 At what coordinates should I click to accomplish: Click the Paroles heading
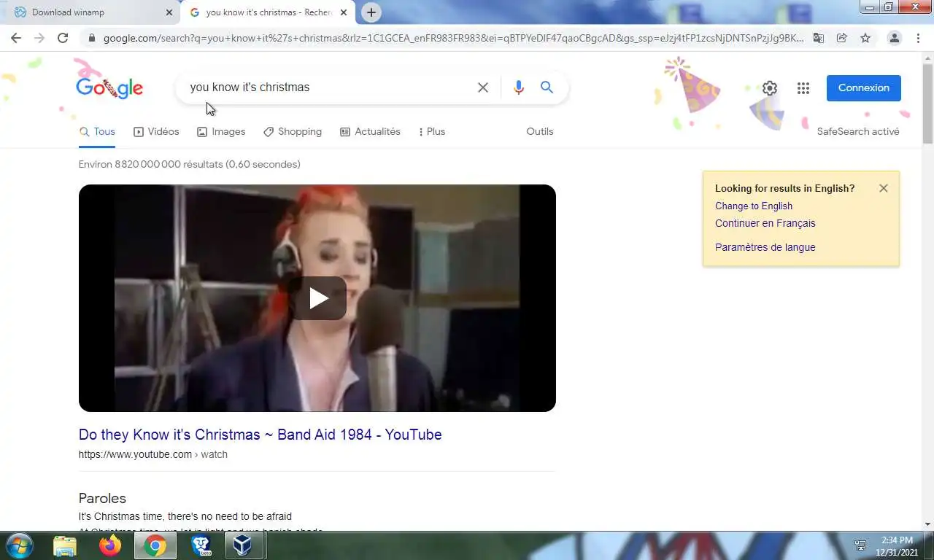tap(102, 498)
